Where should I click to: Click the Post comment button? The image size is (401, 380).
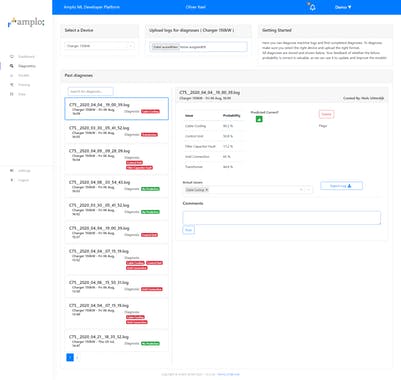pyautogui.click(x=188, y=230)
